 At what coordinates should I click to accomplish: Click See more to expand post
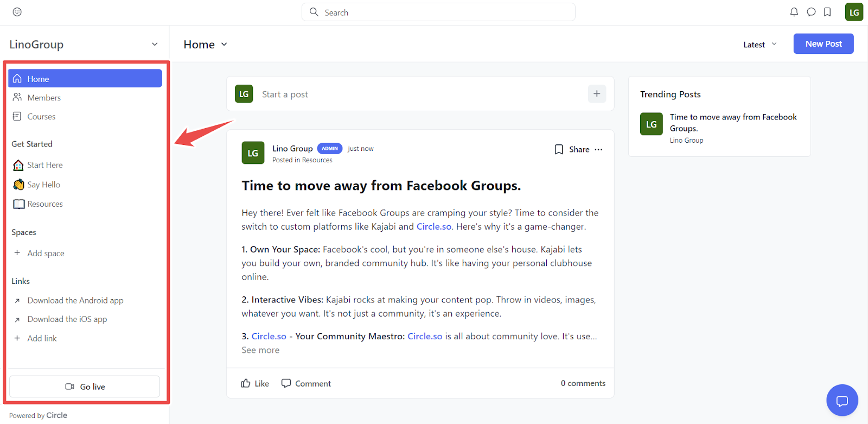(260, 350)
